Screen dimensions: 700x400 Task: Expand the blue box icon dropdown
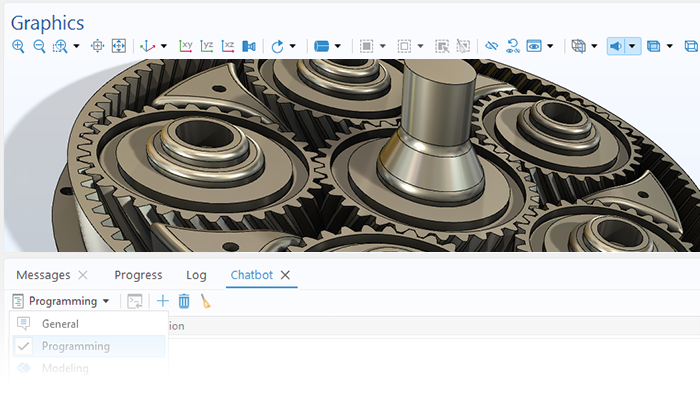point(670,46)
